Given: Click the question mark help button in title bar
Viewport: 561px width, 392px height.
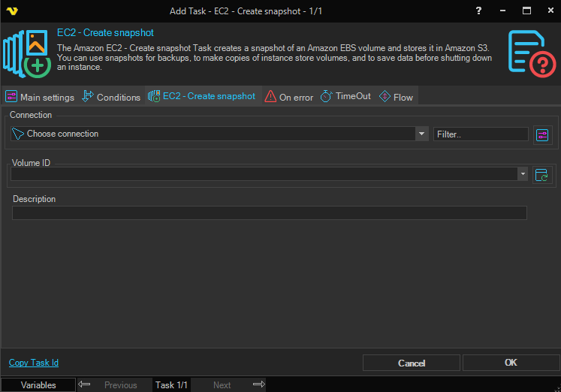Looking at the screenshot, I should click(478, 11).
